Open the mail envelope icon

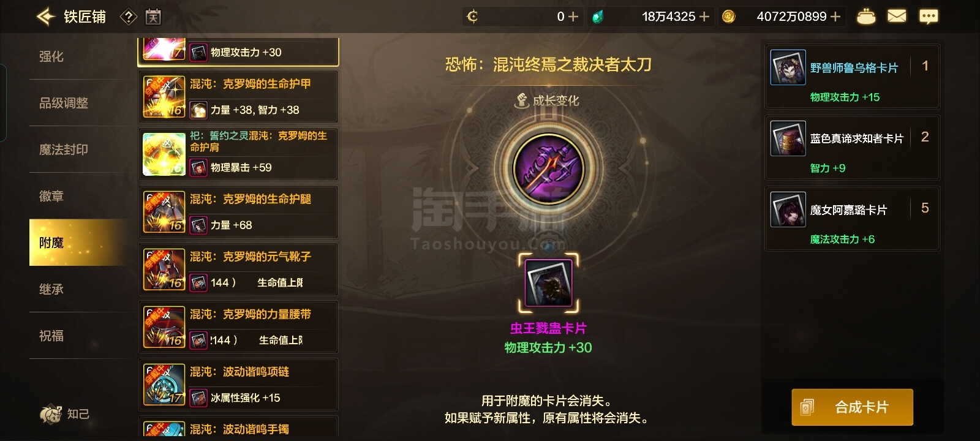click(x=897, y=17)
